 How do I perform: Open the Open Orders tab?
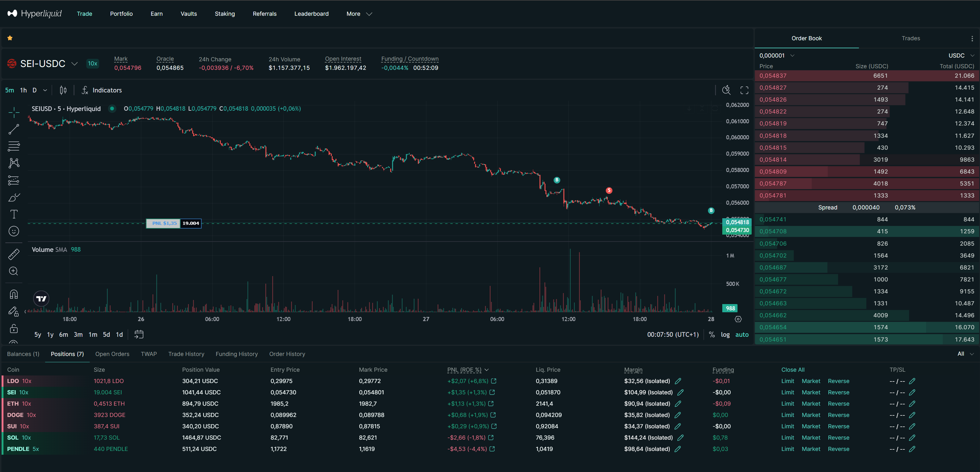coord(112,354)
